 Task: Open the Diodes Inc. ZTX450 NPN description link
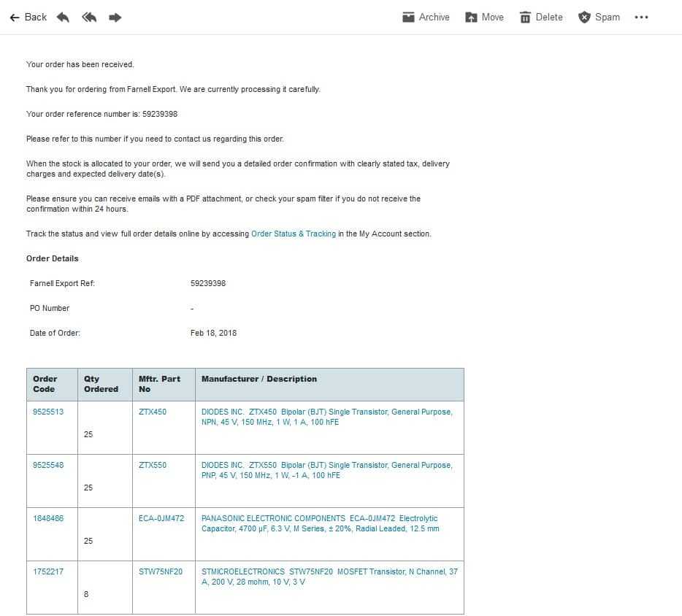pyautogui.click(x=327, y=417)
